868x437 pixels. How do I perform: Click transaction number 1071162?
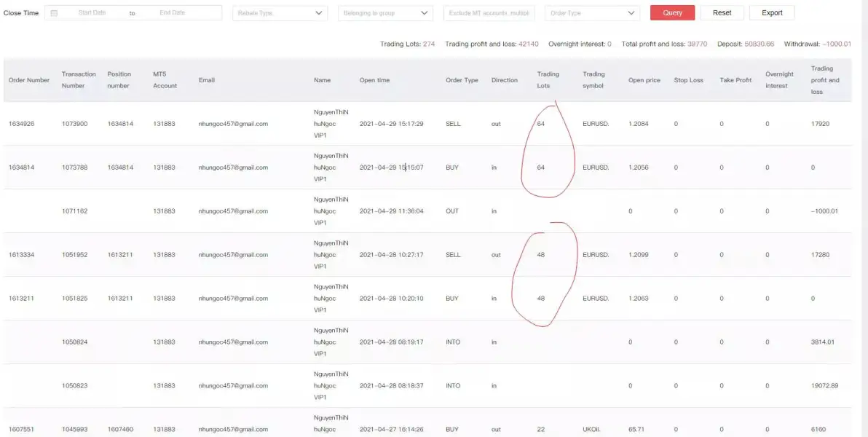pos(74,211)
